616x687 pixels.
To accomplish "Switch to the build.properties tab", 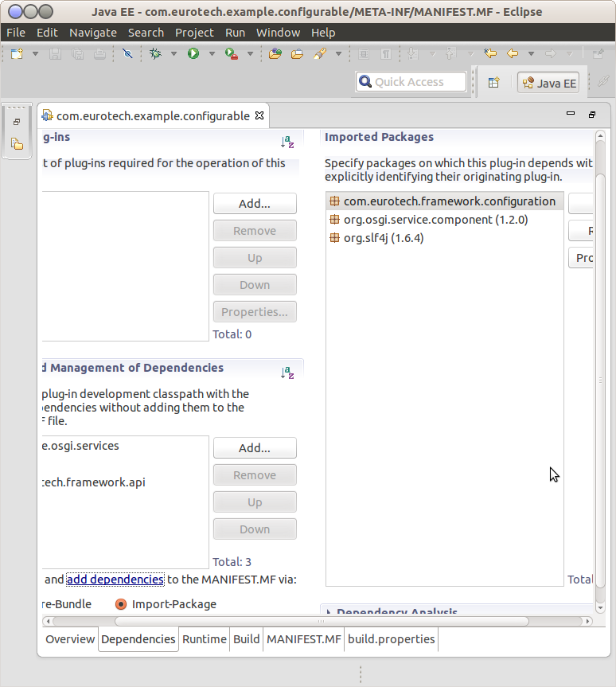I will [392, 639].
